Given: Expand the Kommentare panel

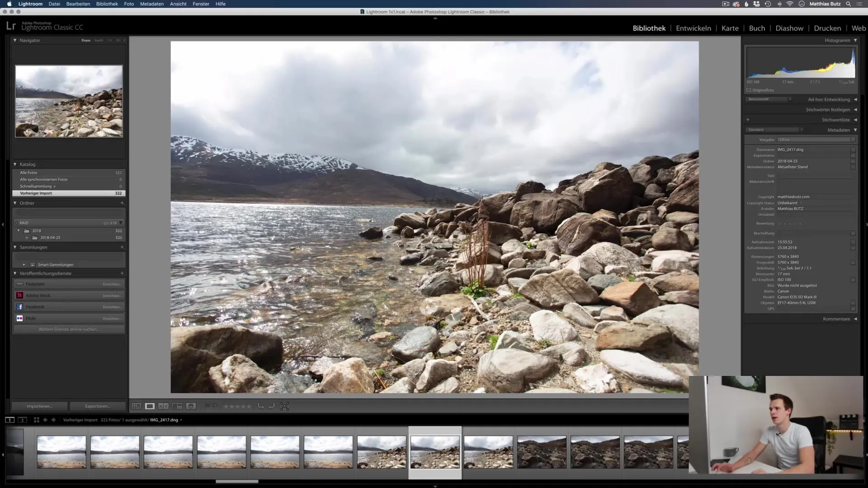Looking at the screenshot, I should click(x=855, y=319).
